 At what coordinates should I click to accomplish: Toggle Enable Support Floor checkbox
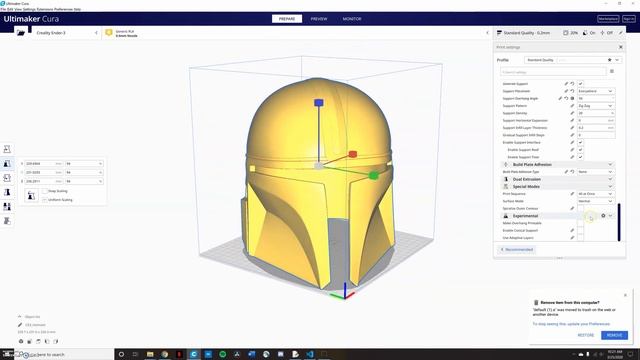(580, 157)
